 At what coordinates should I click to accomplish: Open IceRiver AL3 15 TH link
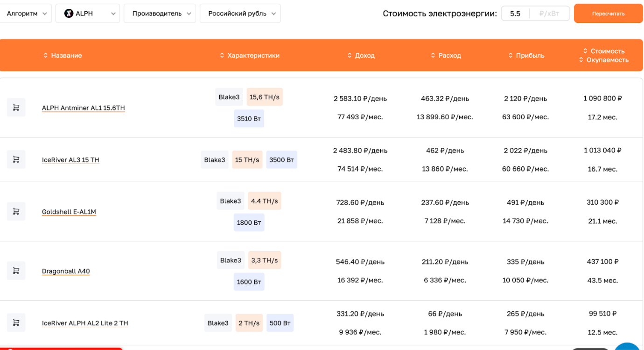[x=70, y=160]
